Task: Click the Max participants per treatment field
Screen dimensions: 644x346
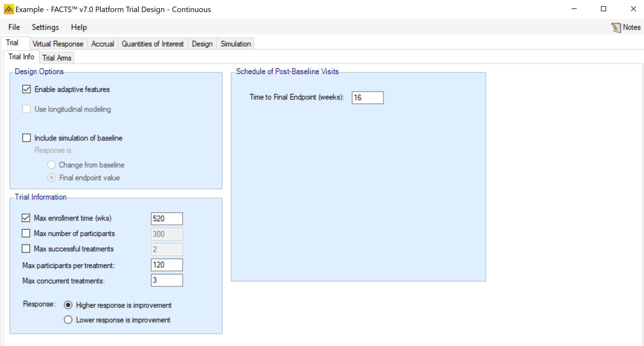Action: pyautogui.click(x=167, y=265)
